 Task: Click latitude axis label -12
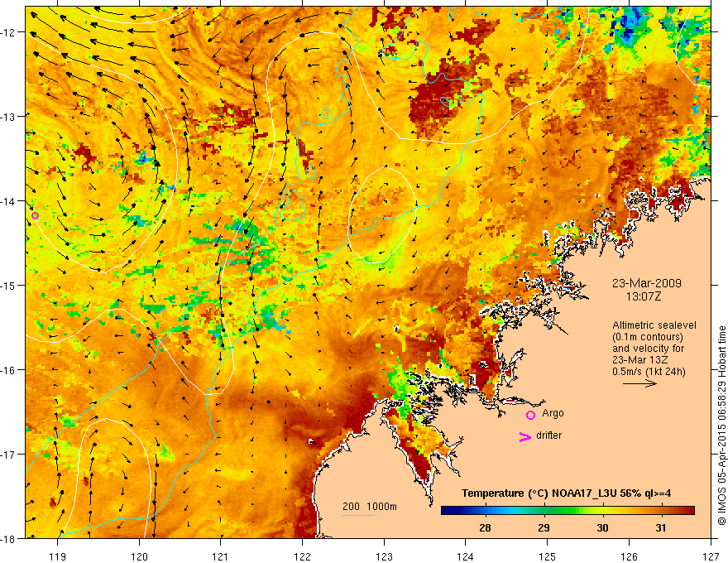point(8,32)
